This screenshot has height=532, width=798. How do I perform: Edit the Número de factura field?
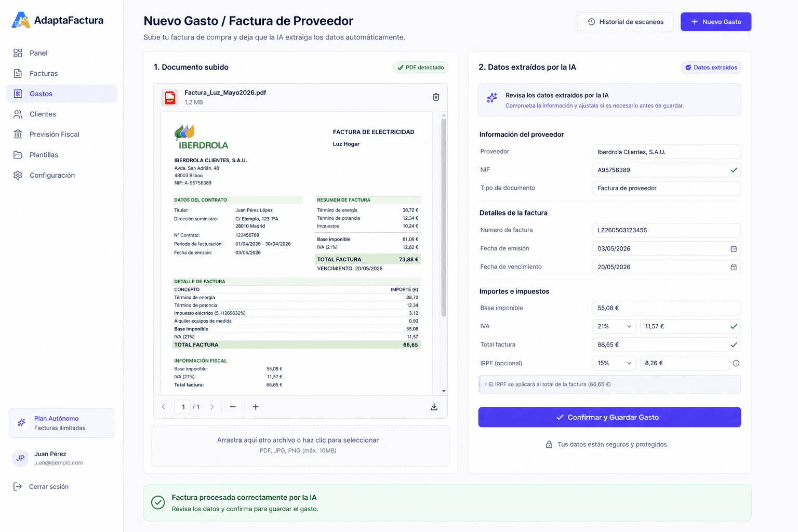click(667, 230)
